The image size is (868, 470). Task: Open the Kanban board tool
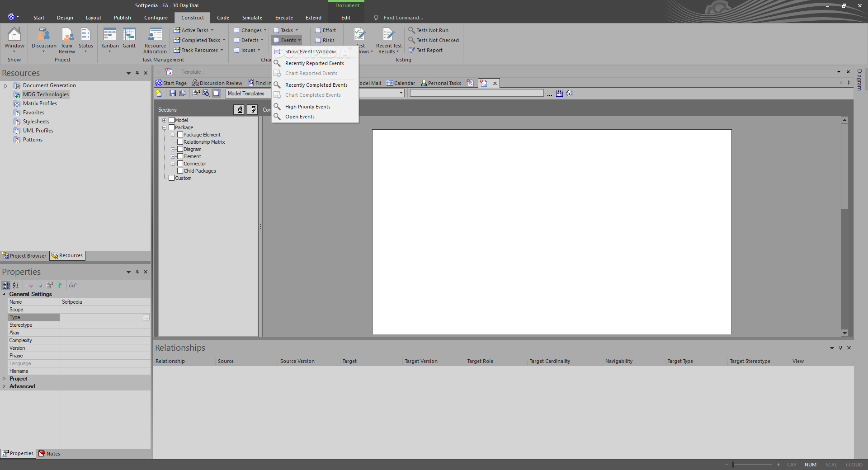[x=110, y=39]
